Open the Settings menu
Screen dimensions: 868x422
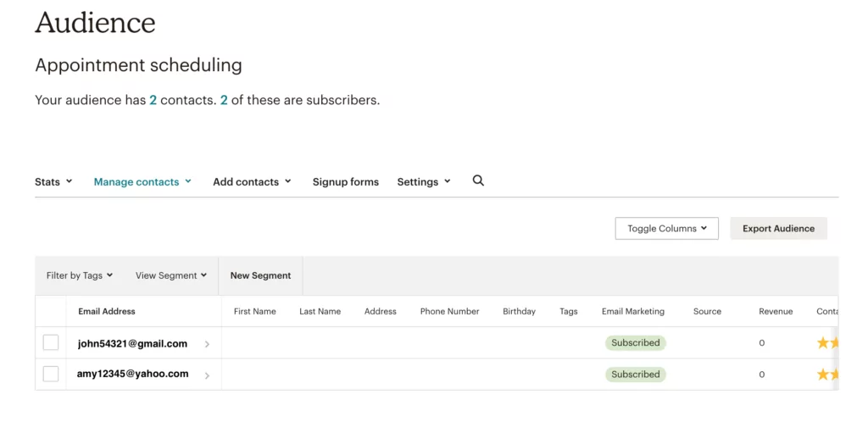coord(424,181)
